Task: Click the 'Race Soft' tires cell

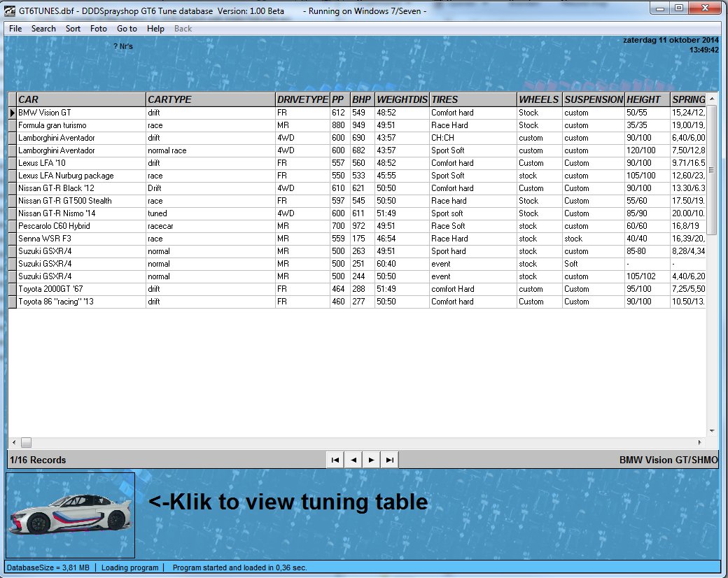Action: (473, 225)
